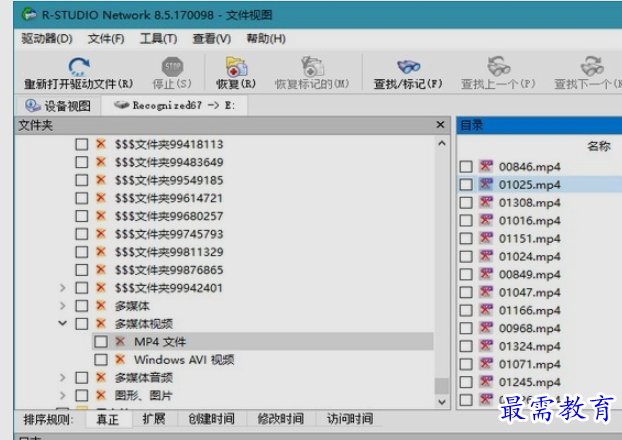Click the red X icon of 图形、图片

click(101, 395)
